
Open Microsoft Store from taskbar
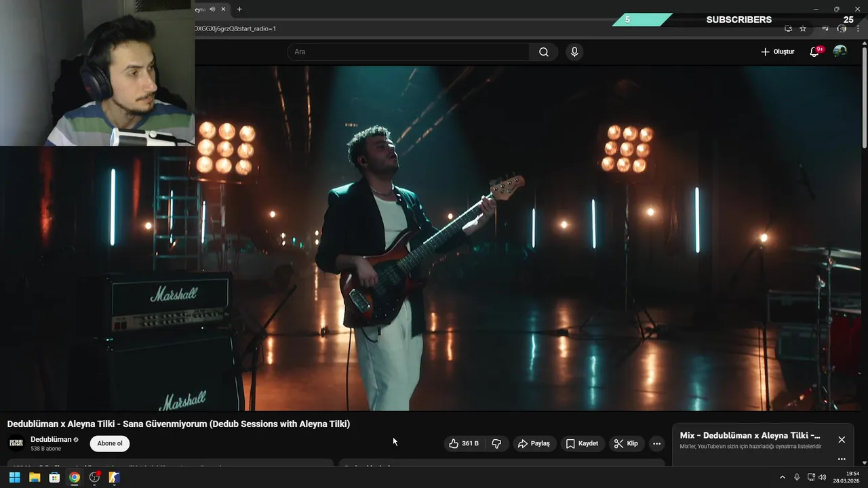click(x=54, y=477)
